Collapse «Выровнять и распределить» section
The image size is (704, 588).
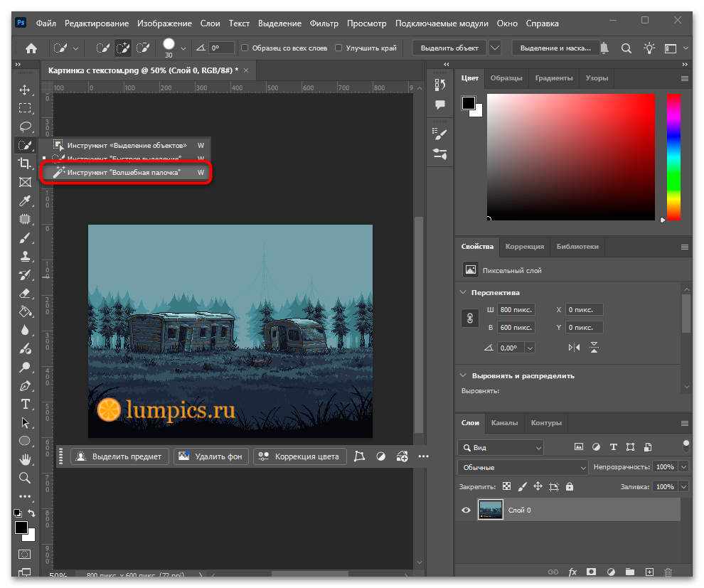464,375
